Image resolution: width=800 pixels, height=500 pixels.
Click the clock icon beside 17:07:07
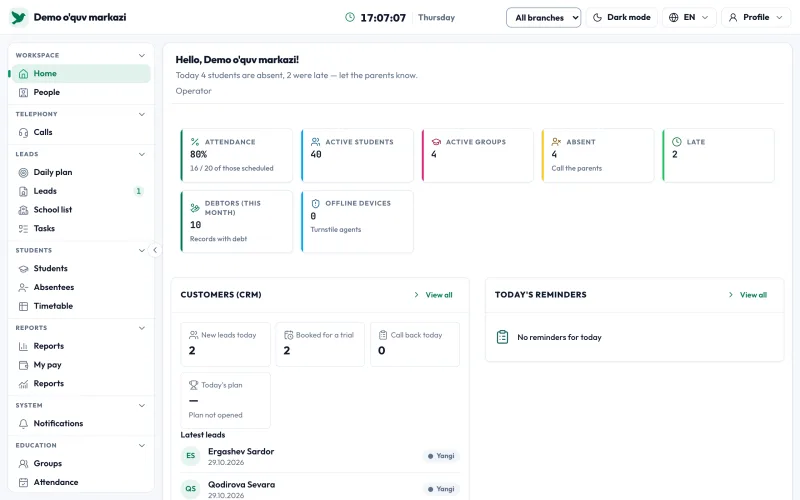[349, 17]
